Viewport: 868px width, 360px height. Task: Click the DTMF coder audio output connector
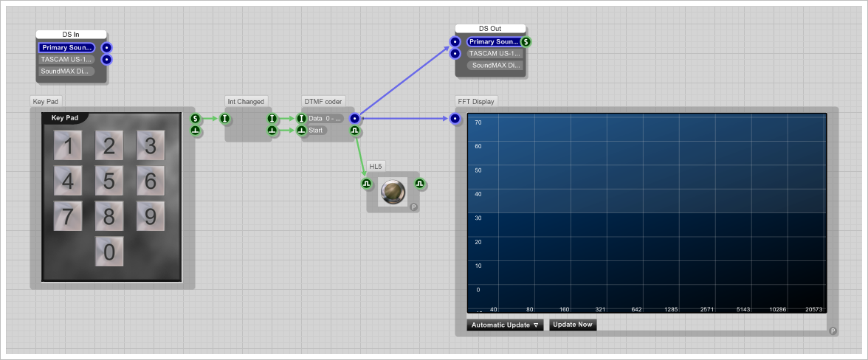click(355, 118)
